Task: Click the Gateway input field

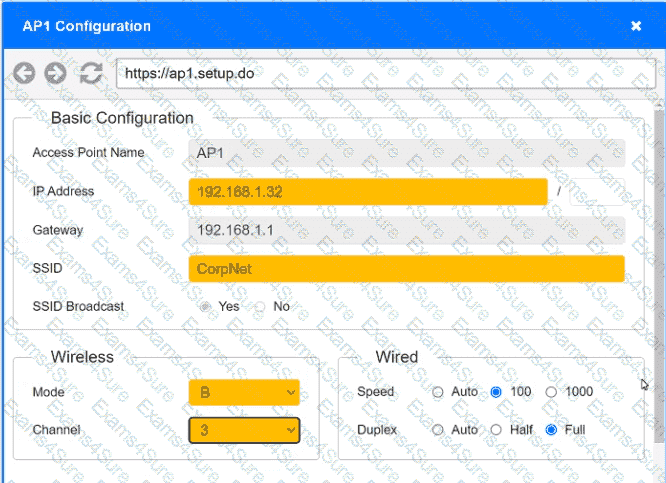Action: tap(406, 230)
